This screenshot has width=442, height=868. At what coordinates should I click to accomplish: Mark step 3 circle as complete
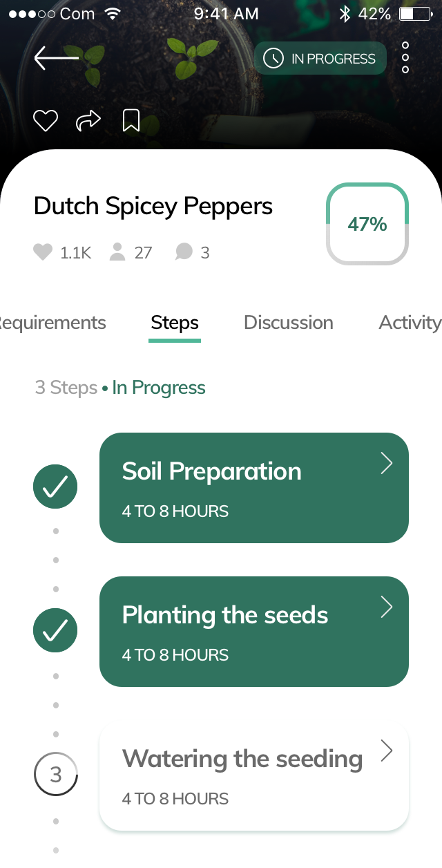click(55, 775)
